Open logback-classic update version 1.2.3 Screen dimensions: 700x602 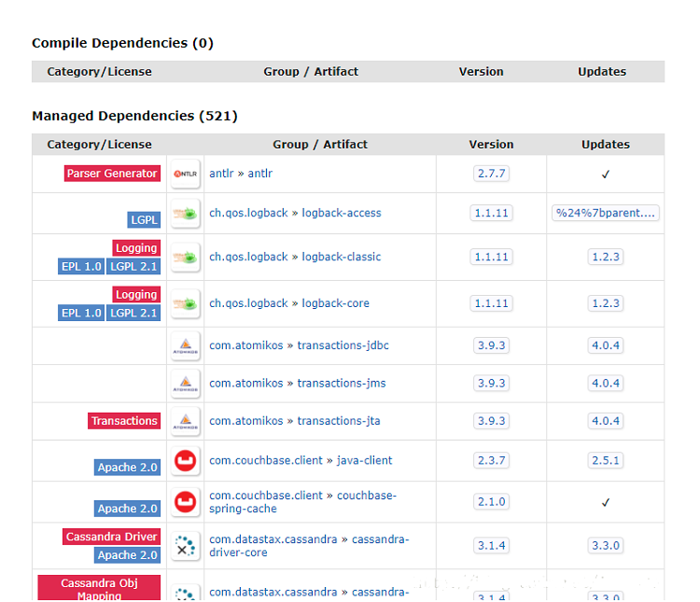click(606, 257)
